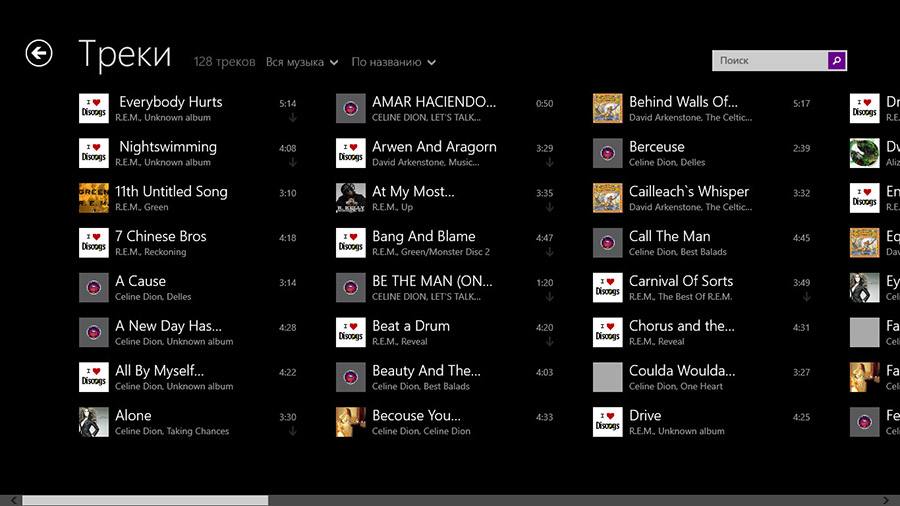Click the scrollbar right arrow

[x=886, y=501]
